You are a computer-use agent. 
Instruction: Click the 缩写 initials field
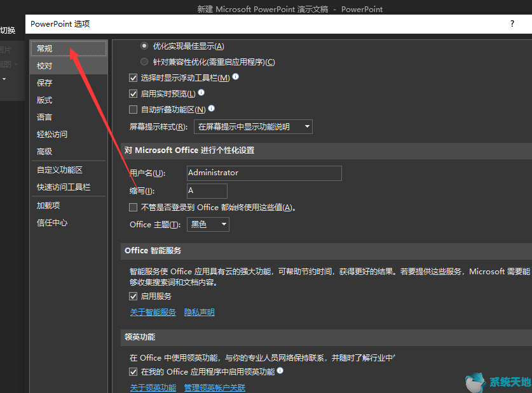(207, 191)
